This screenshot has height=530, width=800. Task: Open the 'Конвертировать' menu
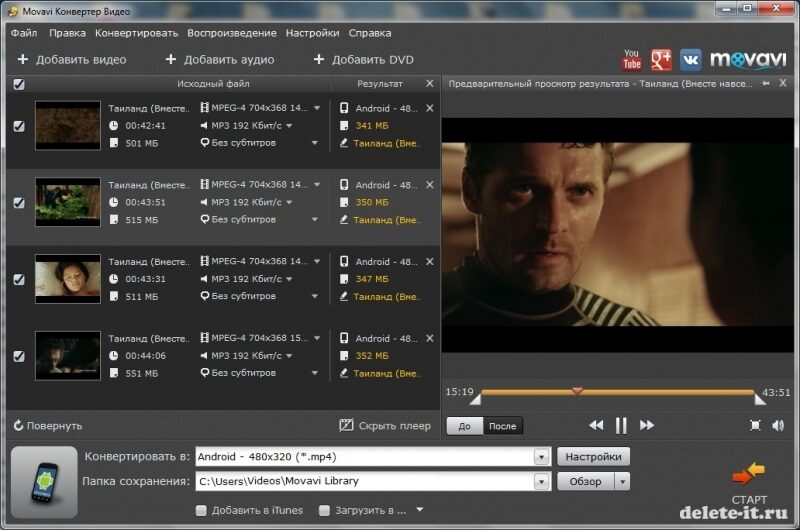click(x=136, y=33)
